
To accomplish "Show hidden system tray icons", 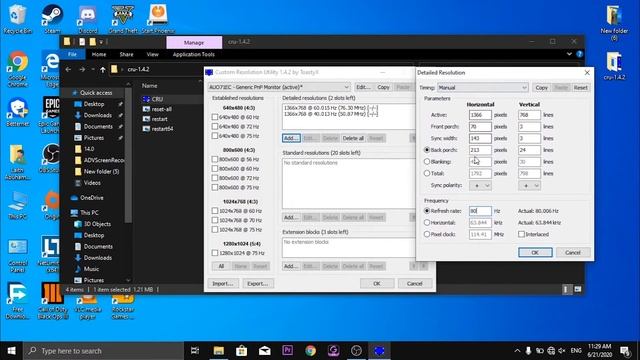I will click(517, 351).
